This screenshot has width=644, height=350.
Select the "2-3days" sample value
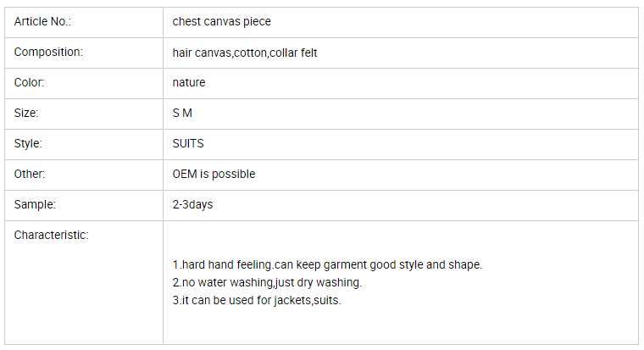pyautogui.click(x=192, y=204)
